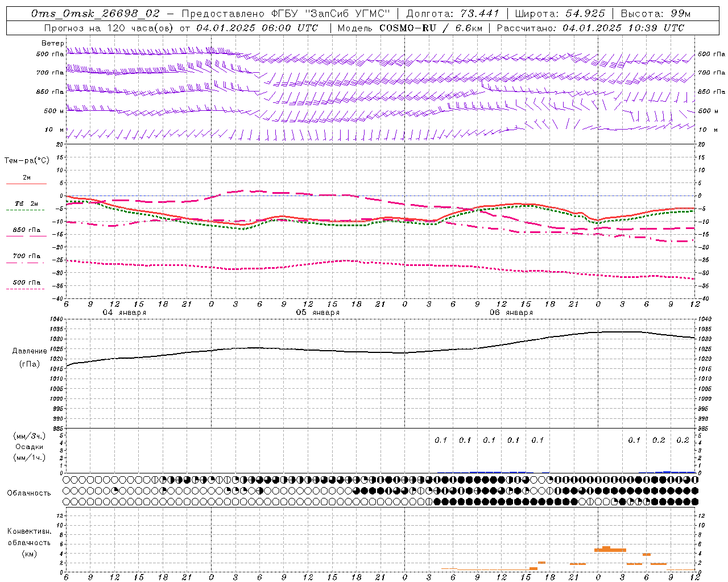The height and width of the screenshot is (582, 728).
Task: Click the Ветер wind panel label
Action: click(52, 43)
